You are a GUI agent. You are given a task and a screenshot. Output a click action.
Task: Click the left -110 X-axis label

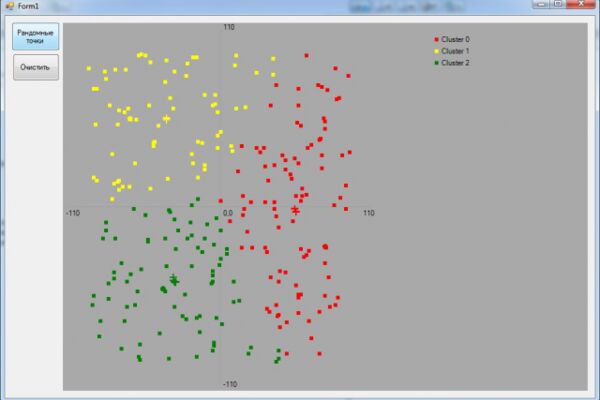[73, 213]
